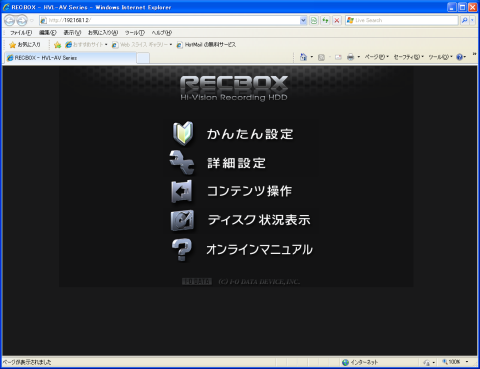Image resolution: width=480 pixels, height=369 pixels.
Task: Open the お気に入り(A) menu
Action: click(103, 33)
